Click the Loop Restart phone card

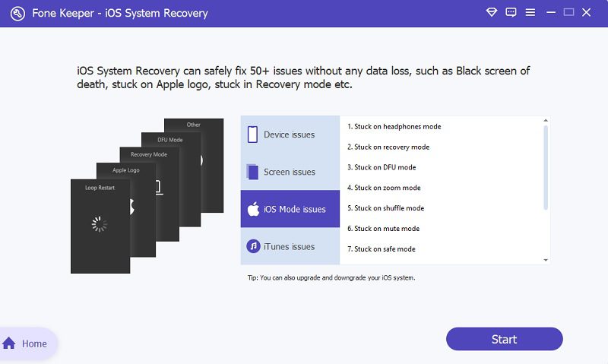100,226
